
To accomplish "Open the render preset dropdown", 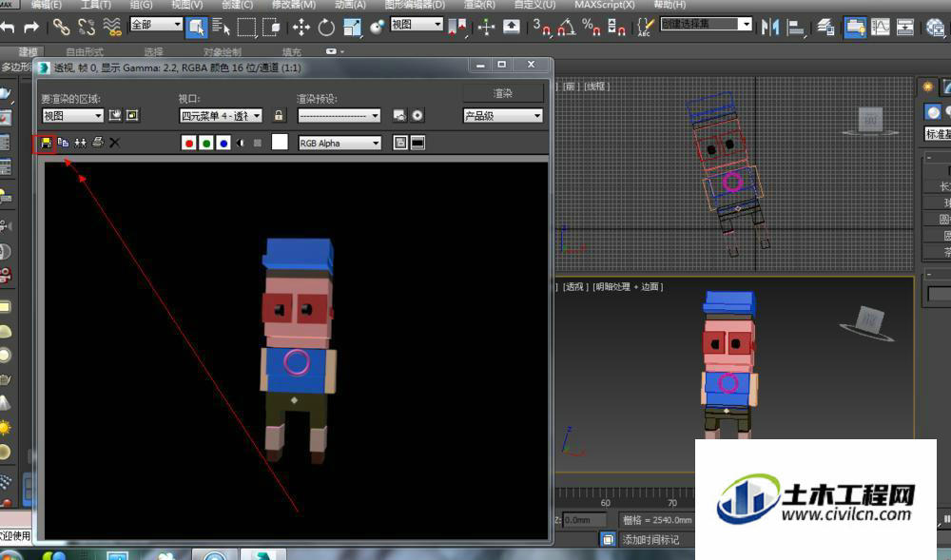I will point(340,116).
